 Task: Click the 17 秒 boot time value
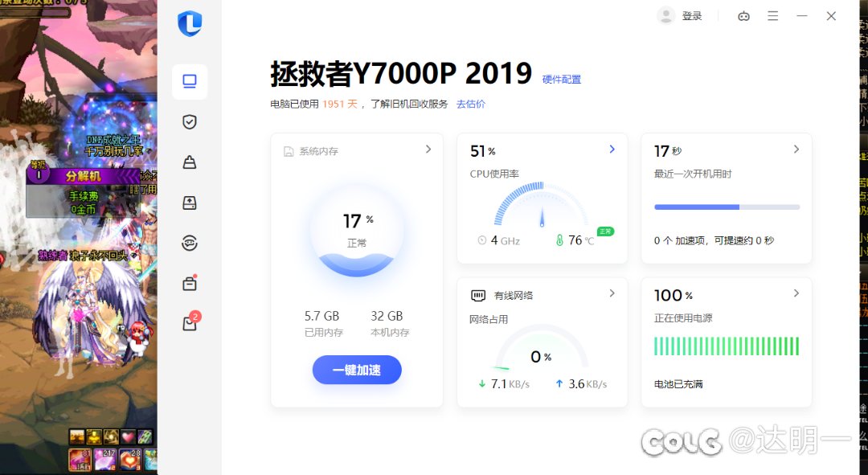click(668, 151)
